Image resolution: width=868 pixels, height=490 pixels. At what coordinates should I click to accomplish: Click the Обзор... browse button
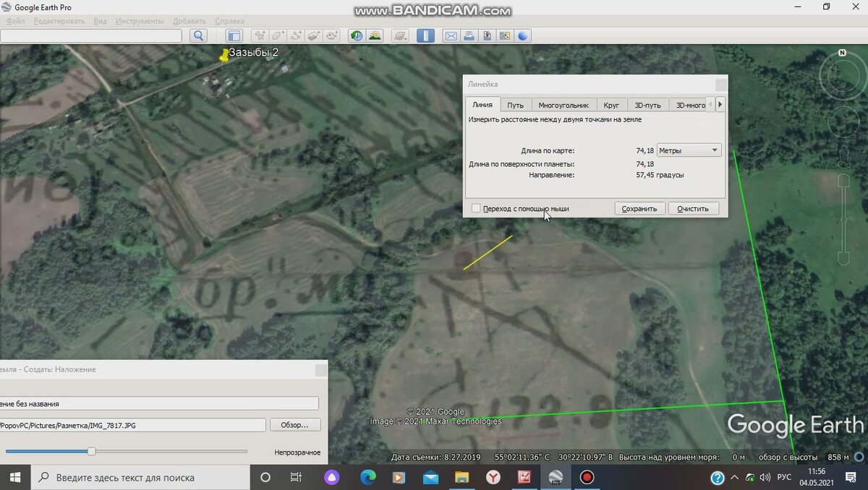coord(295,425)
